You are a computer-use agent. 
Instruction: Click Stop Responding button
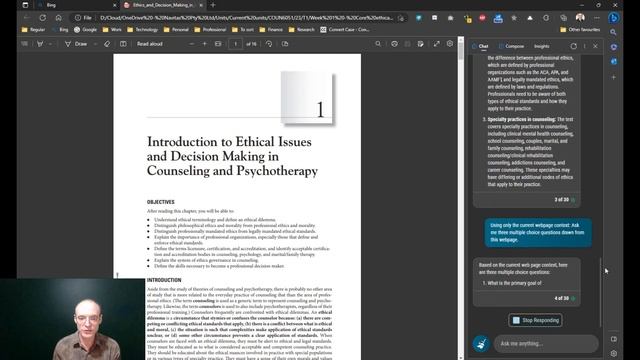[x=535, y=320]
